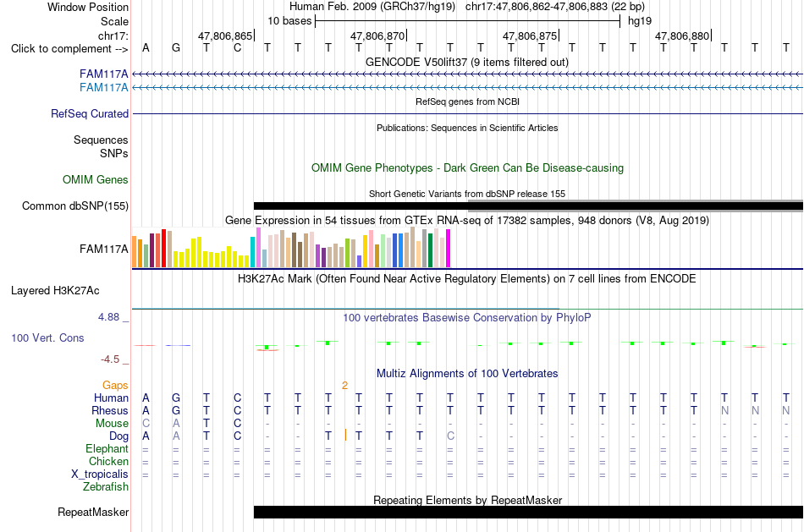The image size is (804, 532).
Task: Click the RefSeq Curated intron line
Action: pos(467,114)
